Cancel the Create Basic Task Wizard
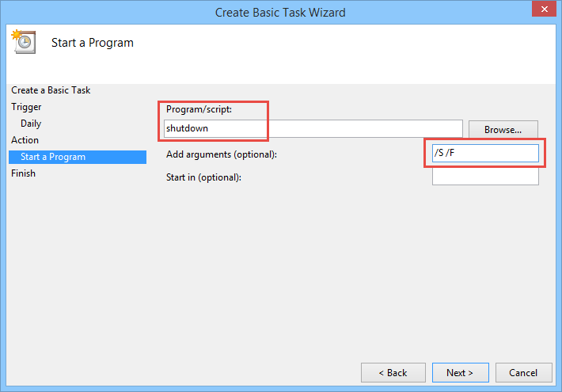This screenshot has width=562, height=392. pyautogui.click(x=524, y=373)
